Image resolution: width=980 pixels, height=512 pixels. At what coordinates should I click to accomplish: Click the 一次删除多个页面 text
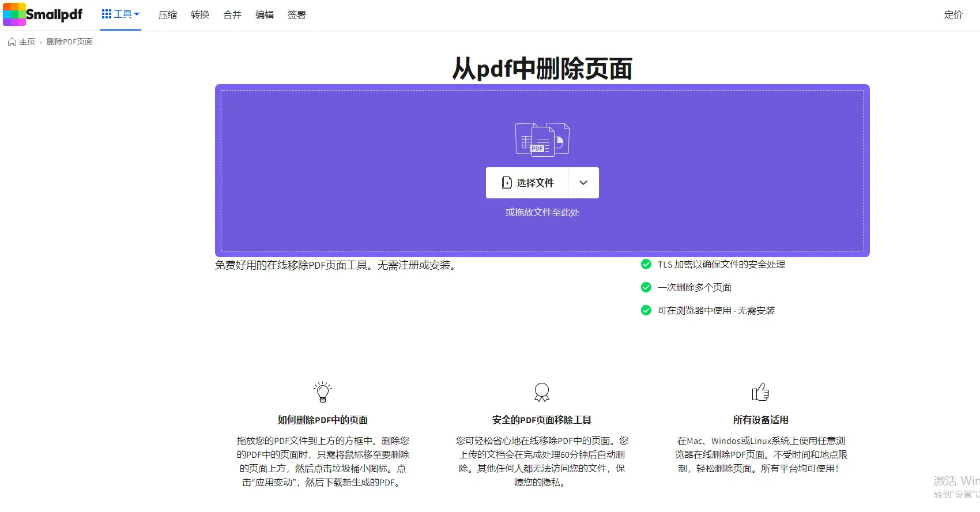(x=695, y=287)
